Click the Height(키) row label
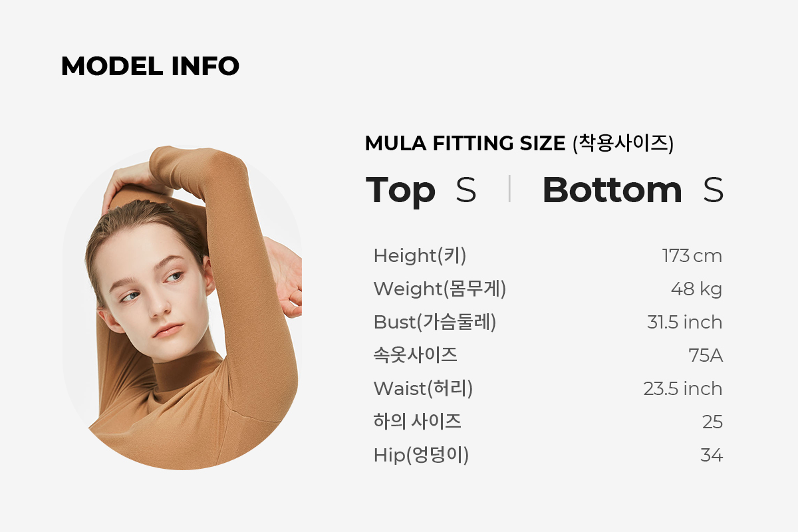 click(x=420, y=256)
